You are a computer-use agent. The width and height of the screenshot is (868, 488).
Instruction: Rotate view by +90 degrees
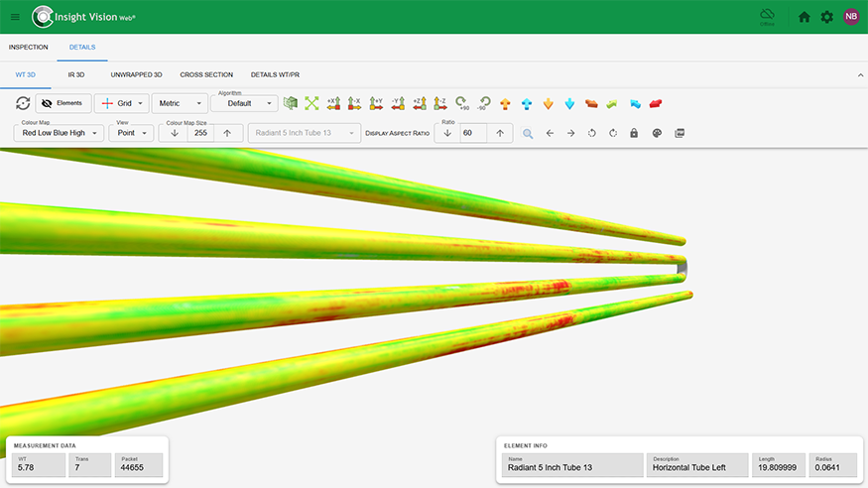pyautogui.click(x=463, y=103)
